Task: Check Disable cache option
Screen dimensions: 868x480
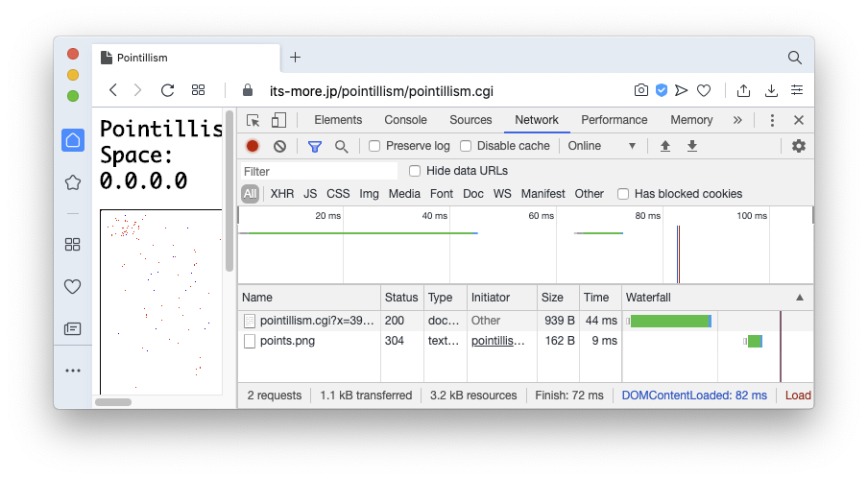Action: (466, 146)
